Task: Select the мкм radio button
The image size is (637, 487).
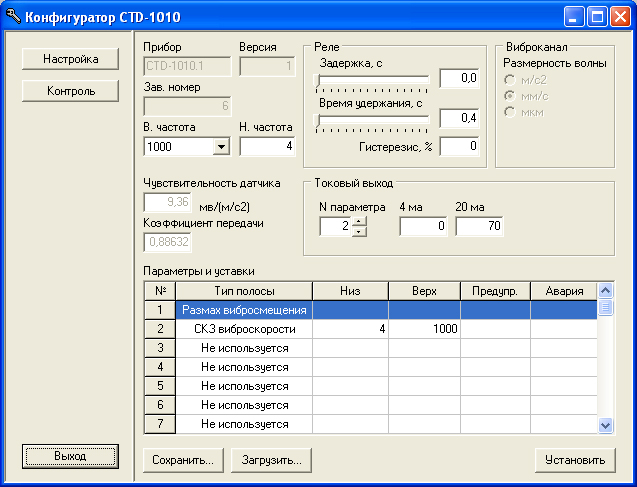Action: 511,112
